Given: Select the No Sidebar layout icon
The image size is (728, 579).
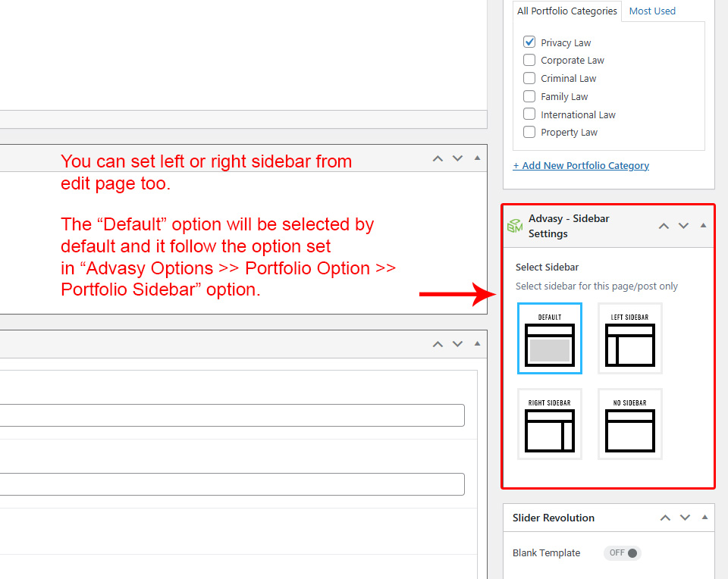Looking at the screenshot, I should pos(629,424).
